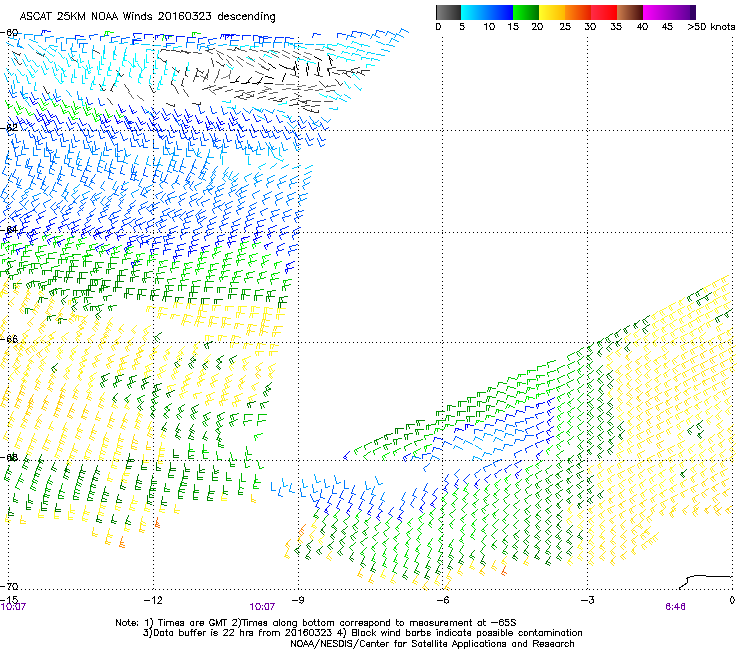Click legend tick label "25" under the color bar
The width and height of the screenshot is (740, 650).
click(565, 27)
